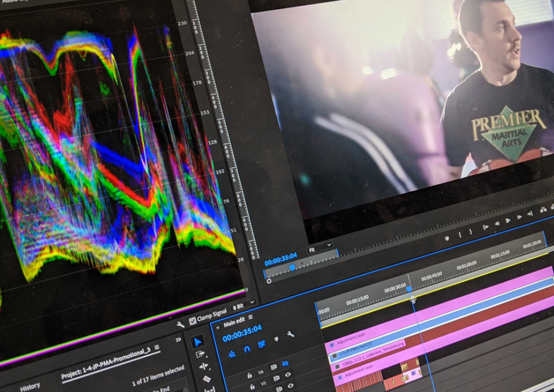Select the Project: 1-4-JP-PMA-Promotional_3 tab
The height and width of the screenshot is (392, 554).
tap(106, 364)
